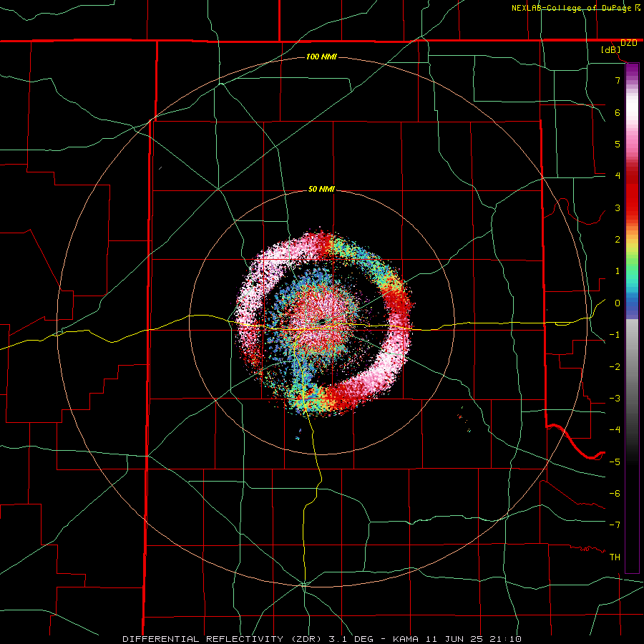The width and height of the screenshot is (644, 644).
Task: Click the TH label on the color scale
Action: point(615,557)
